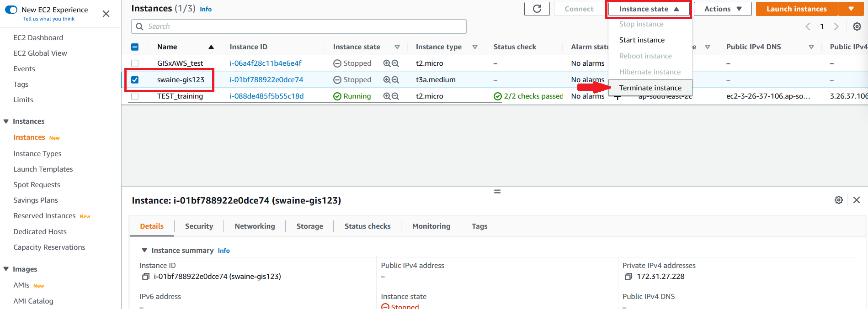Toggle the select-all instances checkbox

click(135, 47)
